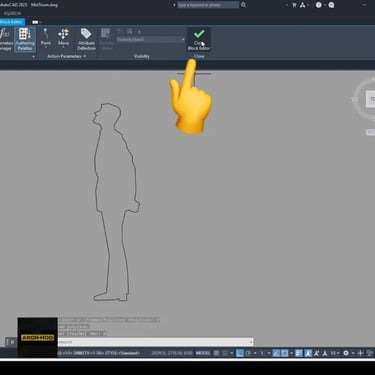
Task: Open the Authoring Palettes tool
Action: coord(25,40)
